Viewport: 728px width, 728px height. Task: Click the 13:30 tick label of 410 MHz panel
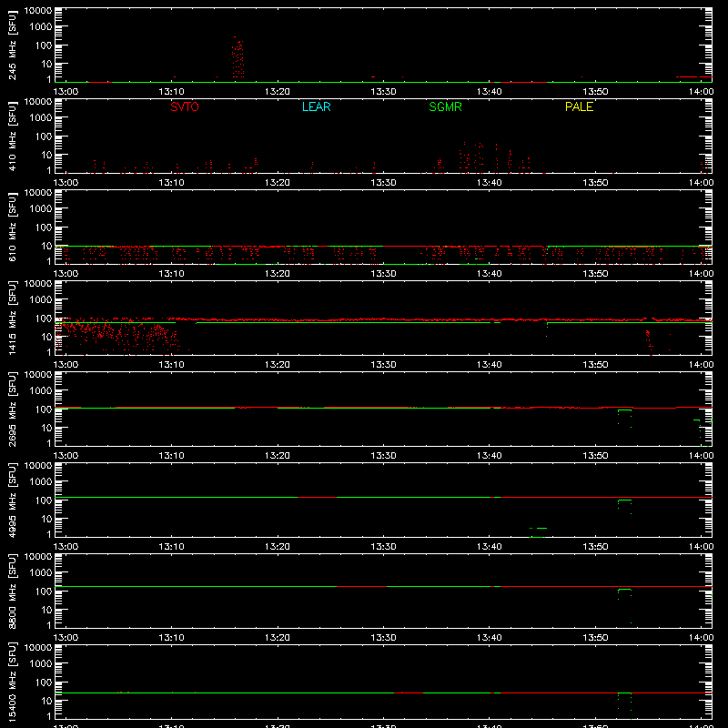point(383,183)
